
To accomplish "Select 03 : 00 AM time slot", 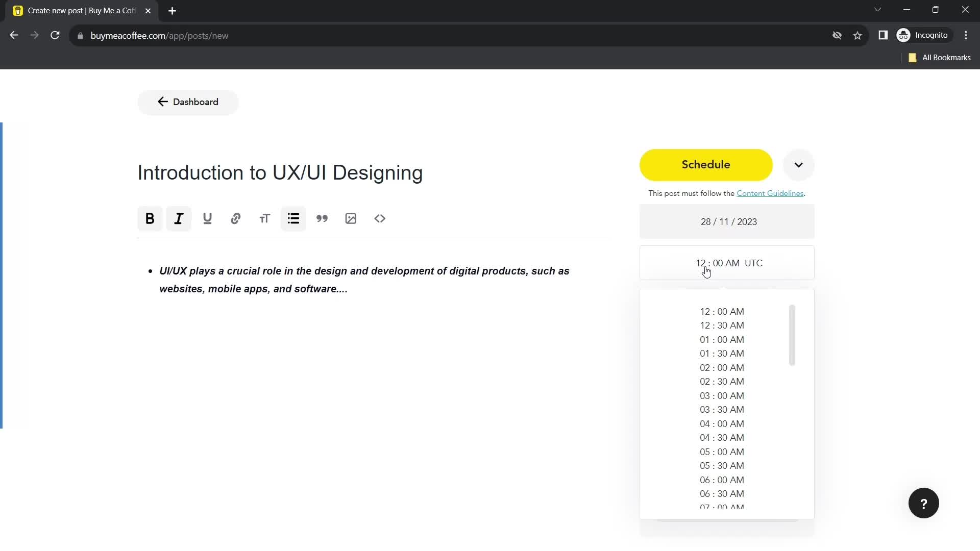I will point(722,396).
